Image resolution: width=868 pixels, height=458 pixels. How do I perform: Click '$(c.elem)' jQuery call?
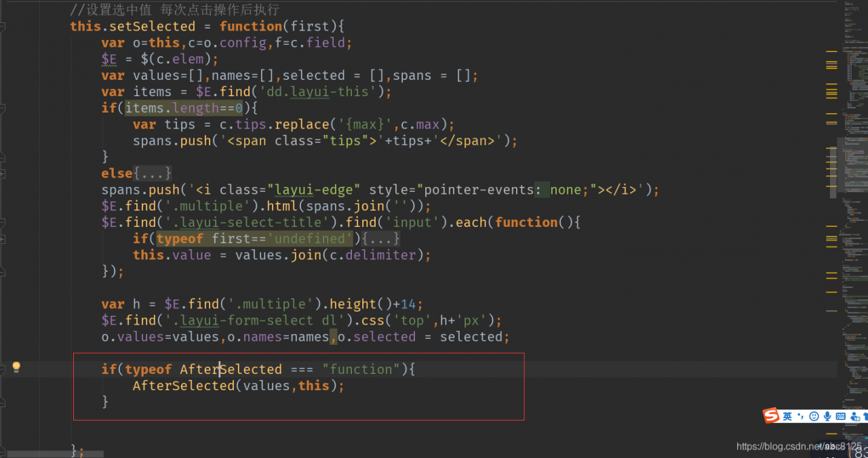pos(176,59)
